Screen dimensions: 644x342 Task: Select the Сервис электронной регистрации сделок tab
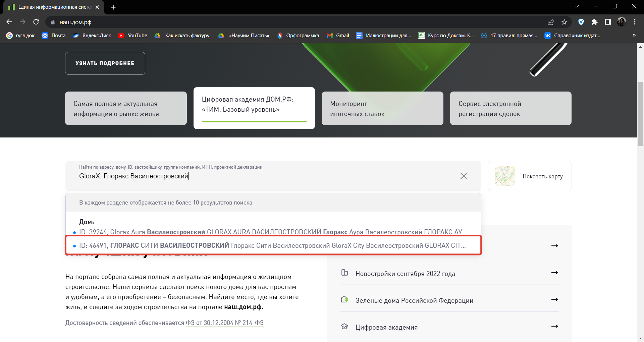[x=511, y=109]
